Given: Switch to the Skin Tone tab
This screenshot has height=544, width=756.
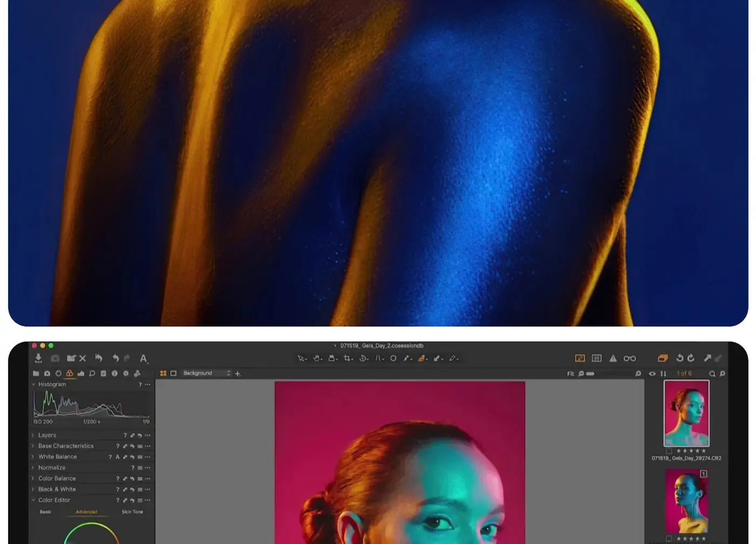Looking at the screenshot, I should [x=132, y=512].
